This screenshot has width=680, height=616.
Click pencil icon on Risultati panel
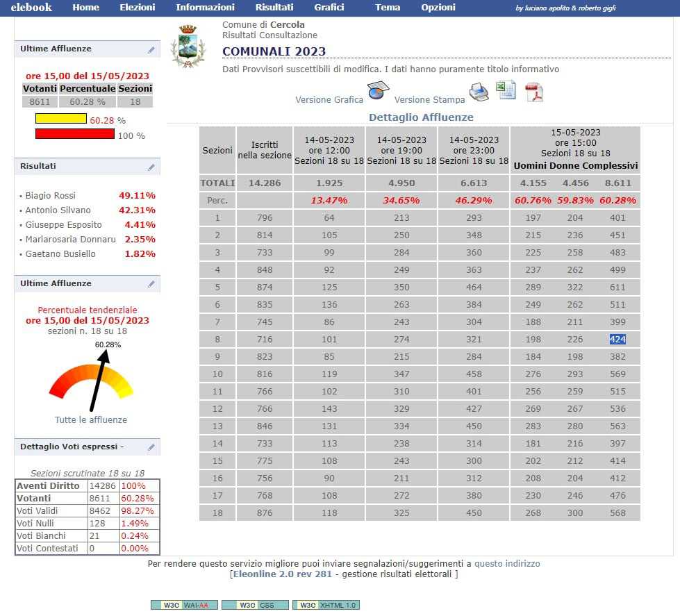[151, 167]
